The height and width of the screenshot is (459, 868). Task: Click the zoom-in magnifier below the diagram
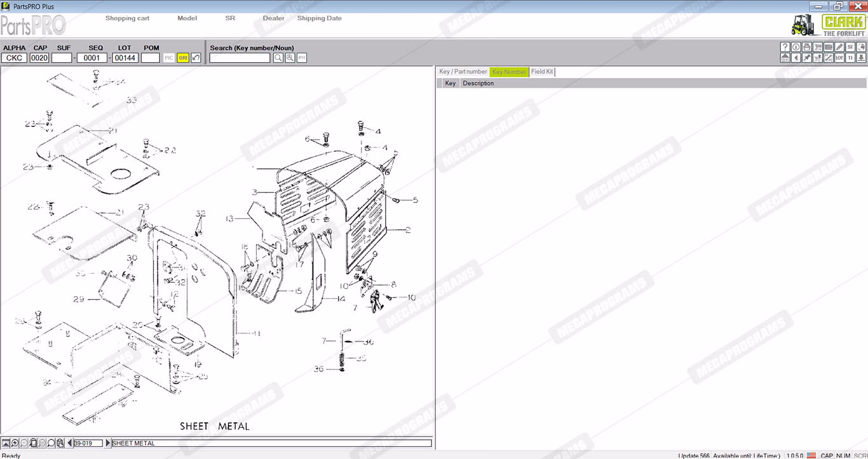point(15,443)
